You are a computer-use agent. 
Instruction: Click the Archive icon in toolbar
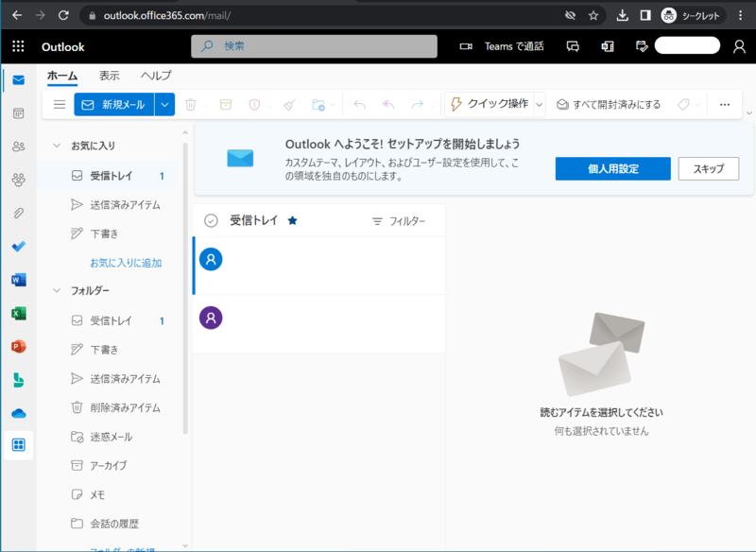click(226, 105)
